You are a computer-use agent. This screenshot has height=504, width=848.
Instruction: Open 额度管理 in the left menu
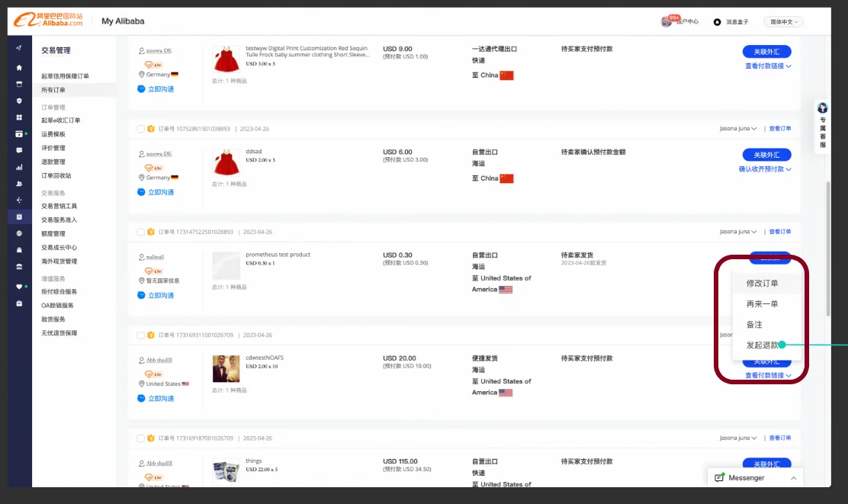53,233
